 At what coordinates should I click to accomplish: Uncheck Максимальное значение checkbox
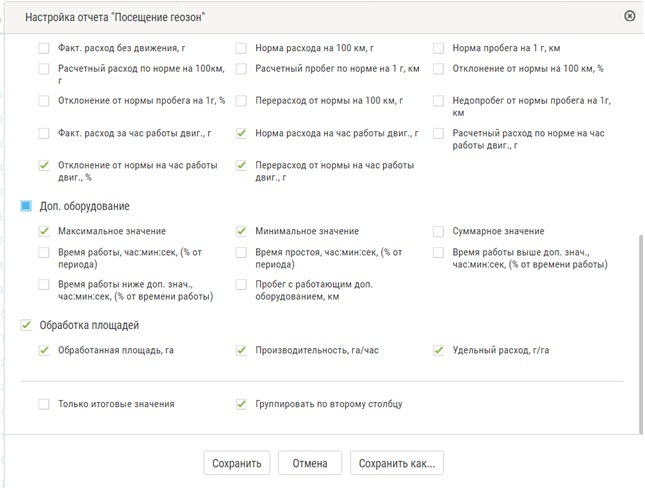(43, 231)
